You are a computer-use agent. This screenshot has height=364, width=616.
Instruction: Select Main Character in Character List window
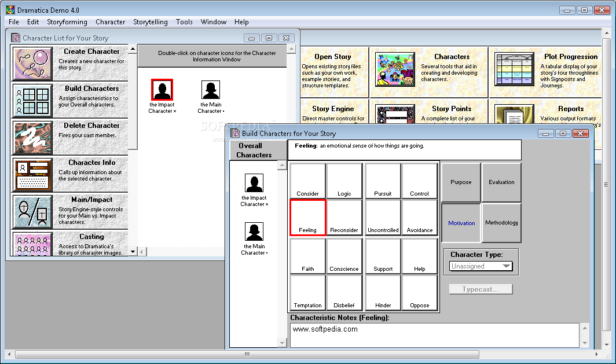[211, 90]
